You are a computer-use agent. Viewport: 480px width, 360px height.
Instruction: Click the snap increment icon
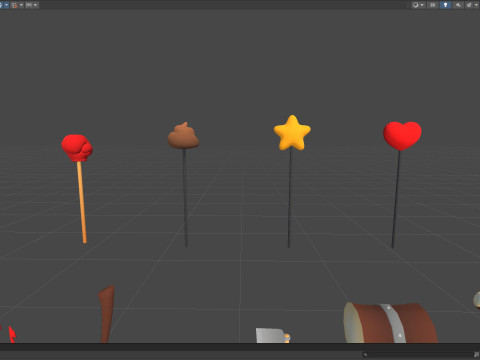(29, 5)
